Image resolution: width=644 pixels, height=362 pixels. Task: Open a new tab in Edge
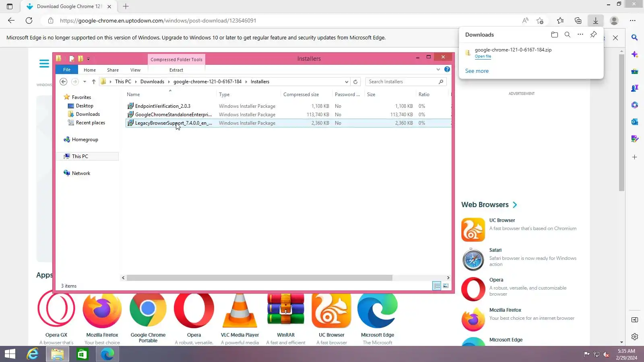(126, 6)
